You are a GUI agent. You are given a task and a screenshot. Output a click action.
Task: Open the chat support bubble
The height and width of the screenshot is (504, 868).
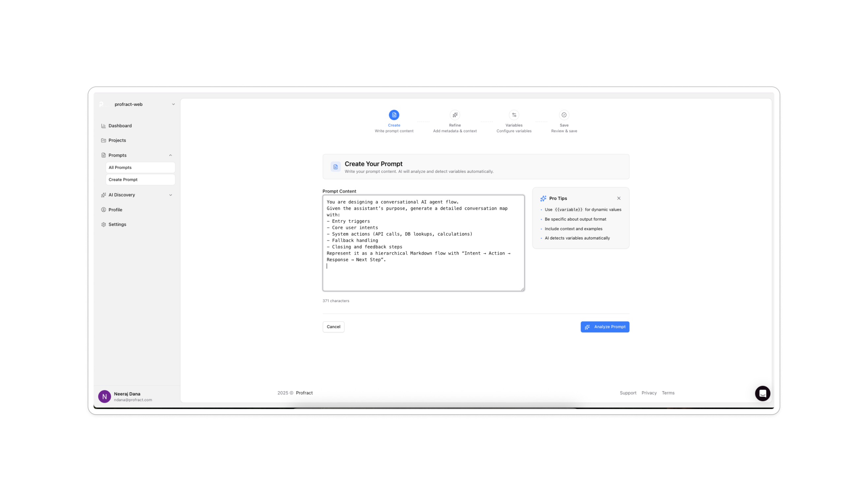click(x=763, y=394)
